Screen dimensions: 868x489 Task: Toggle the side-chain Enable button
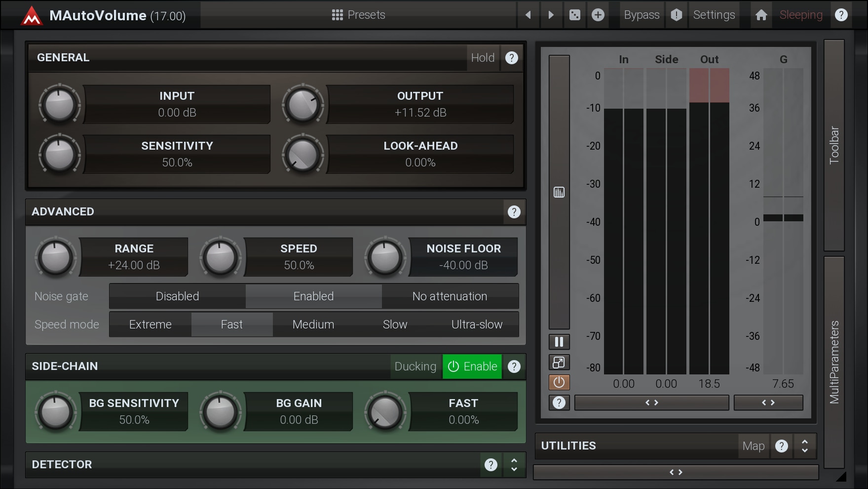[x=472, y=367]
